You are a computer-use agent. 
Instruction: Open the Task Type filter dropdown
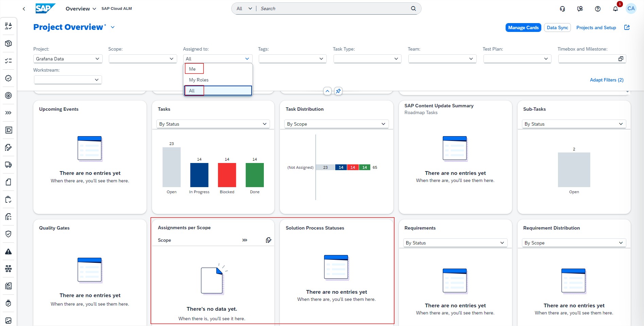[367, 59]
